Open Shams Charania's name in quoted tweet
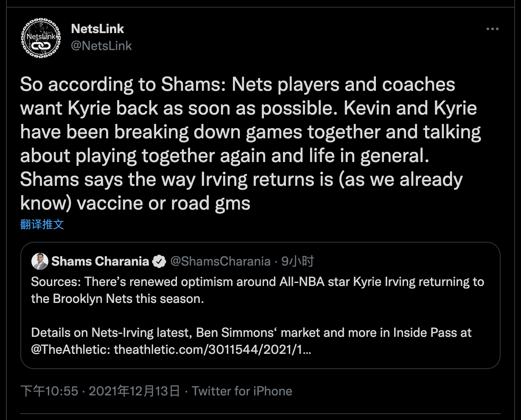Viewport: 521px width, 420px height. pos(100,262)
